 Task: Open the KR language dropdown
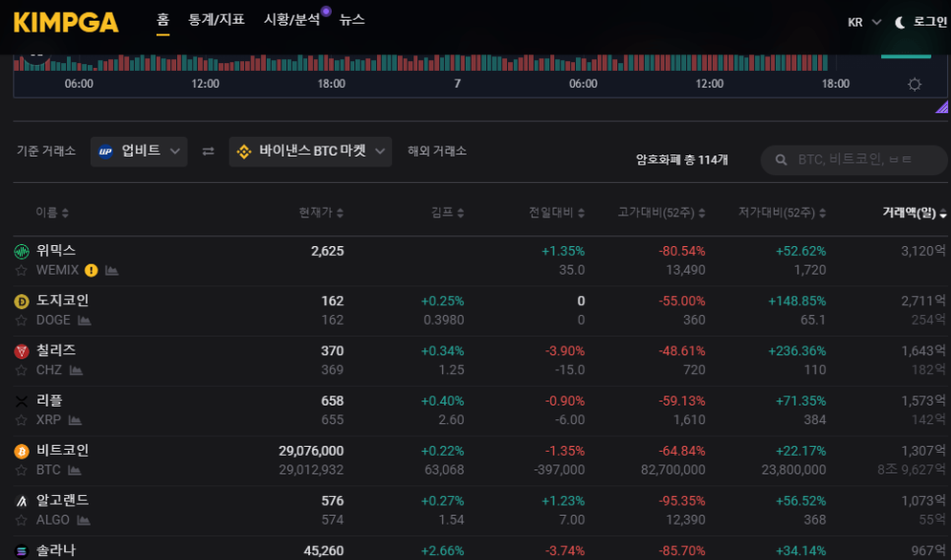(863, 23)
